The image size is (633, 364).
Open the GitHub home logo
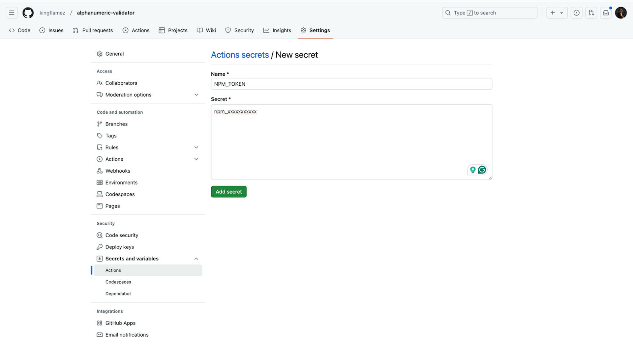pyautogui.click(x=28, y=13)
